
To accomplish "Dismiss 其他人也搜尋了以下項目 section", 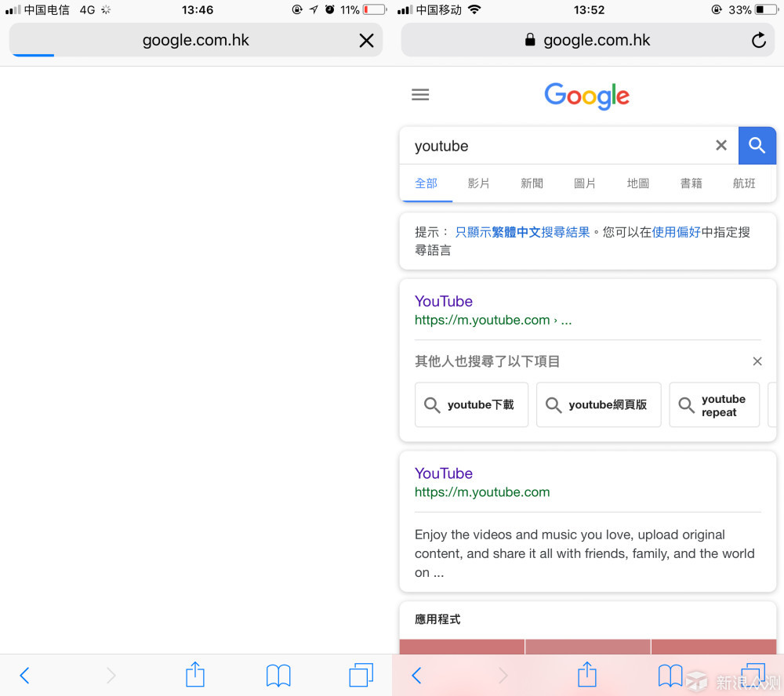I will tap(757, 361).
